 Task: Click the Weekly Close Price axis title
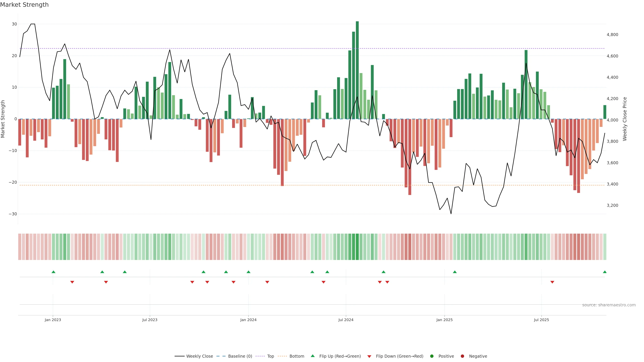[x=625, y=119]
